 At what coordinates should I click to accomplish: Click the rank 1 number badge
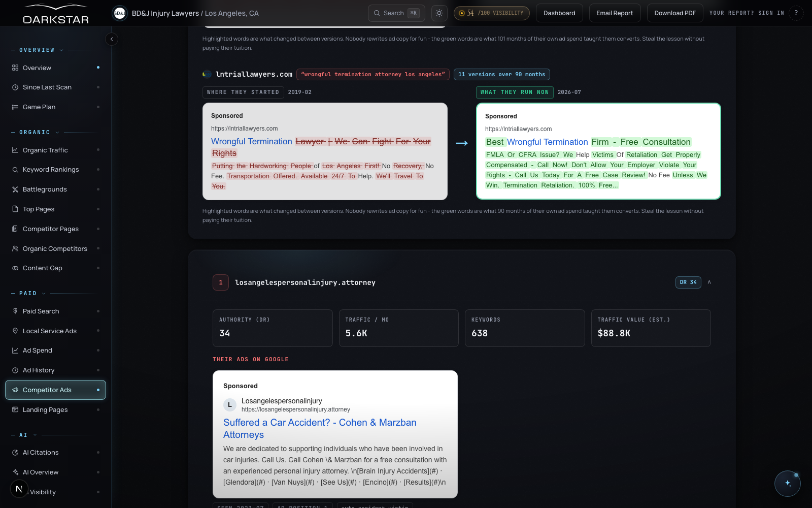221,282
